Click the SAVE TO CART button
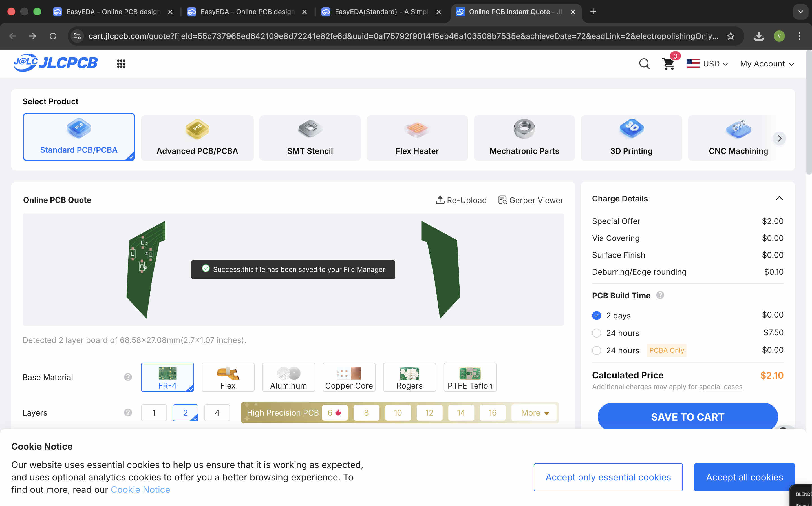The width and height of the screenshot is (812, 506). [687, 417]
